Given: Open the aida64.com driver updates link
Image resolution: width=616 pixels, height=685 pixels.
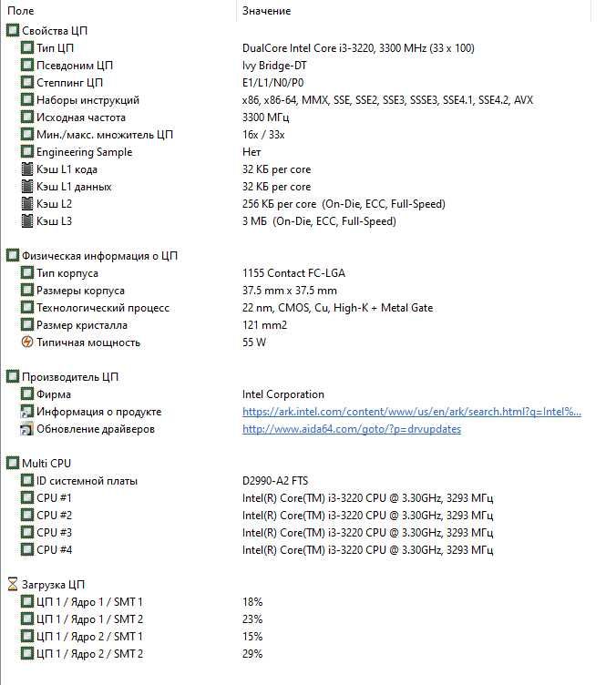Looking at the screenshot, I should tap(352, 429).
